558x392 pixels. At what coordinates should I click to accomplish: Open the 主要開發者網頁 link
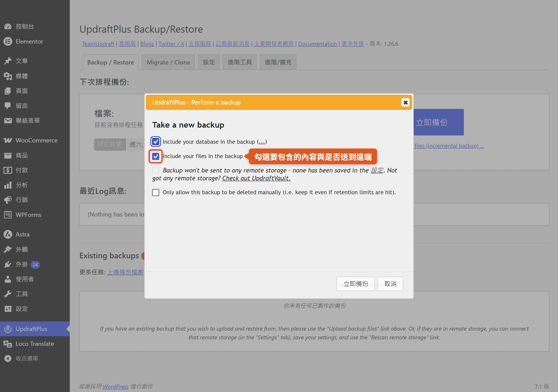click(274, 44)
